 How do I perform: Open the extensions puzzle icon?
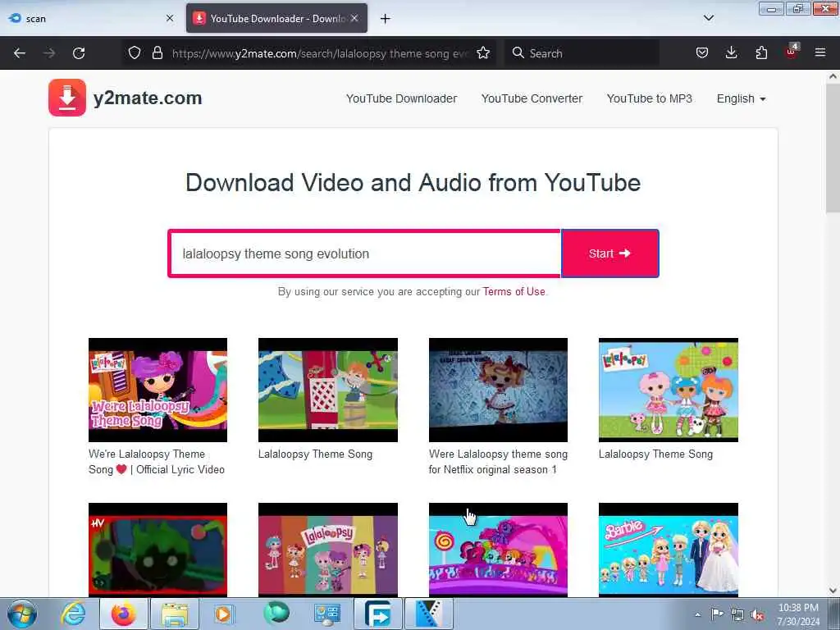761,52
